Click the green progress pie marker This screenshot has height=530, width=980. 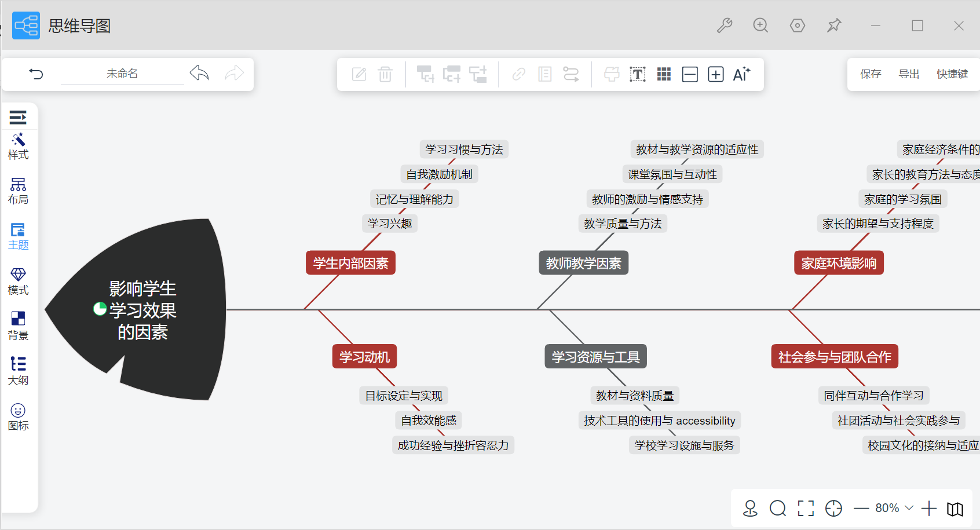tap(100, 309)
